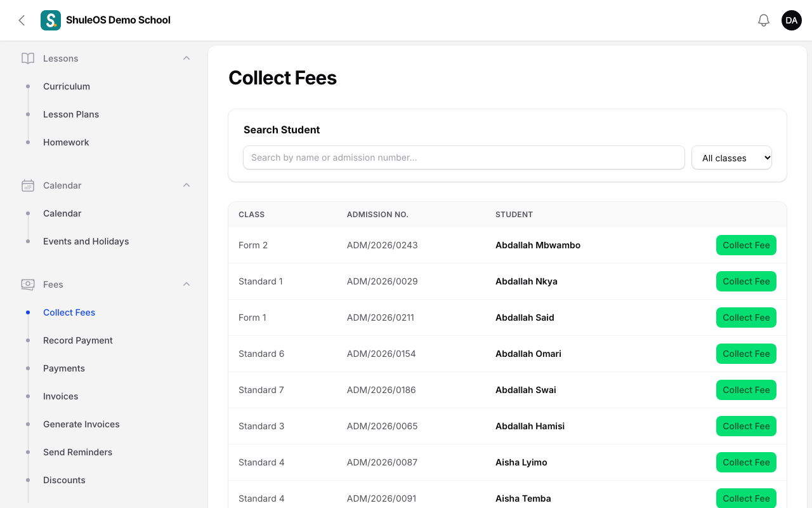This screenshot has height=508, width=812.
Task: Click student name Aisha Lyimo
Action: (x=521, y=462)
